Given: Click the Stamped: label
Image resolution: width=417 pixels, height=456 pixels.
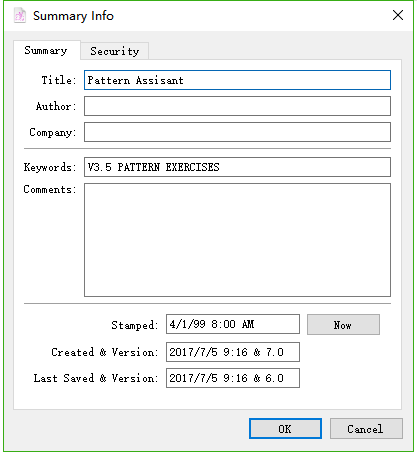Looking at the screenshot, I should pyautogui.click(x=135, y=325).
